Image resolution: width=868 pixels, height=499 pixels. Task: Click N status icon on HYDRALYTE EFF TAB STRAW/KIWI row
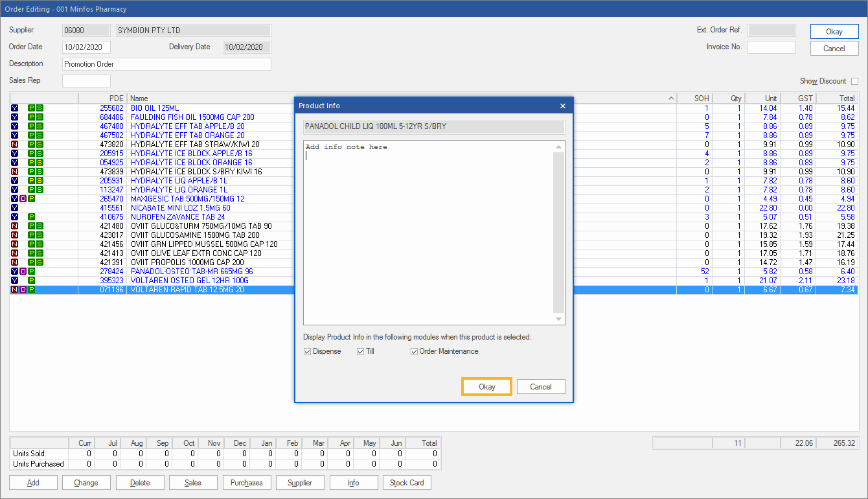[14, 145]
